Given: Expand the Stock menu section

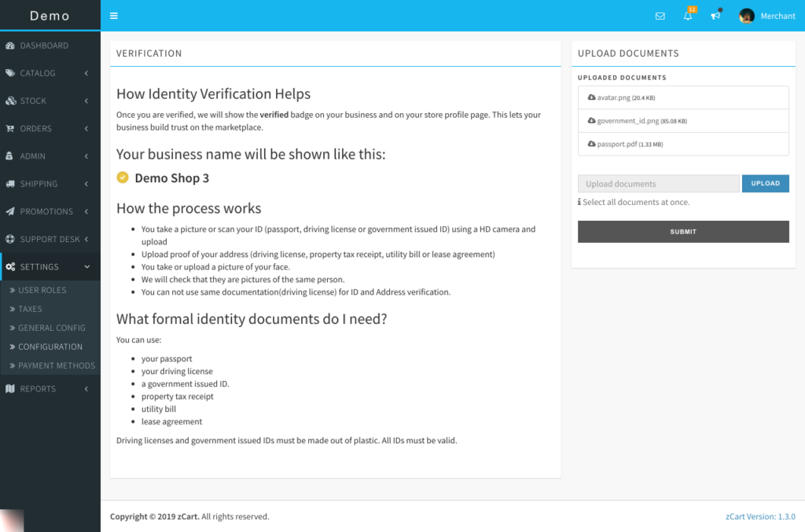Looking at the screenshot, I should [50, 101].
